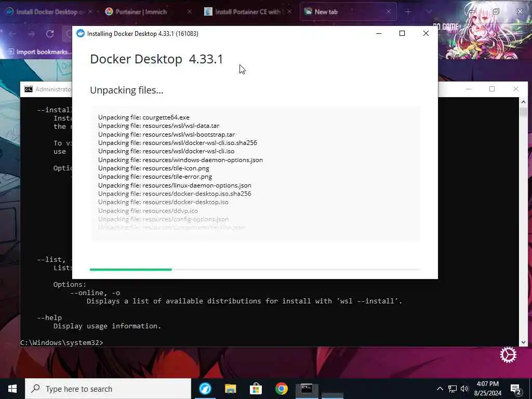The width and height of the screenshot is (532, 399).
Task: Open File Explorer from the taskbar
Action: point(230,389)
